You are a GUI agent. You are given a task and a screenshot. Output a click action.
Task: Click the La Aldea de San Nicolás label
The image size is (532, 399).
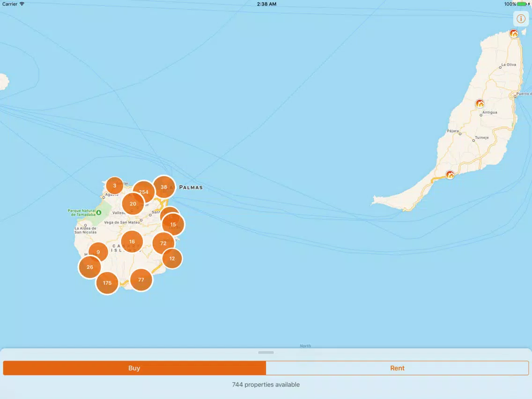86,230
